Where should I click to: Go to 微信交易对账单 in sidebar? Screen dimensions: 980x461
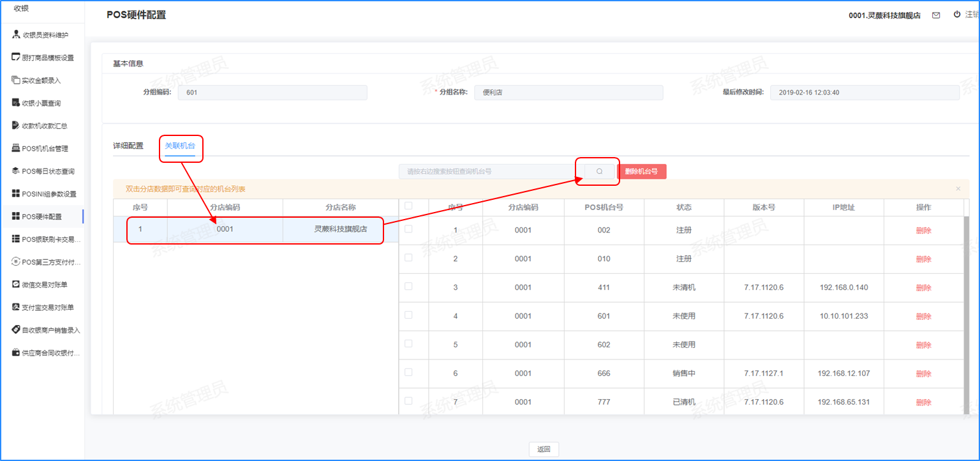tap(46, 284)
